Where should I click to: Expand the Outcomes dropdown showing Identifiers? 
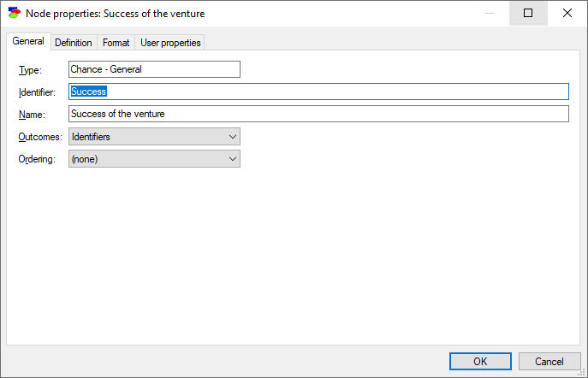click(154, 137)
